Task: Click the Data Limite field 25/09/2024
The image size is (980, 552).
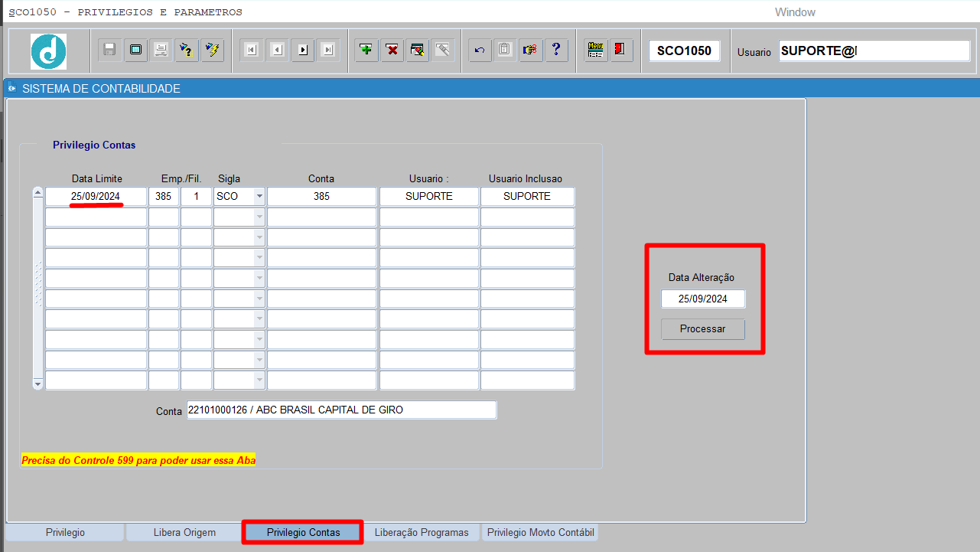Action: click(96, 197)
